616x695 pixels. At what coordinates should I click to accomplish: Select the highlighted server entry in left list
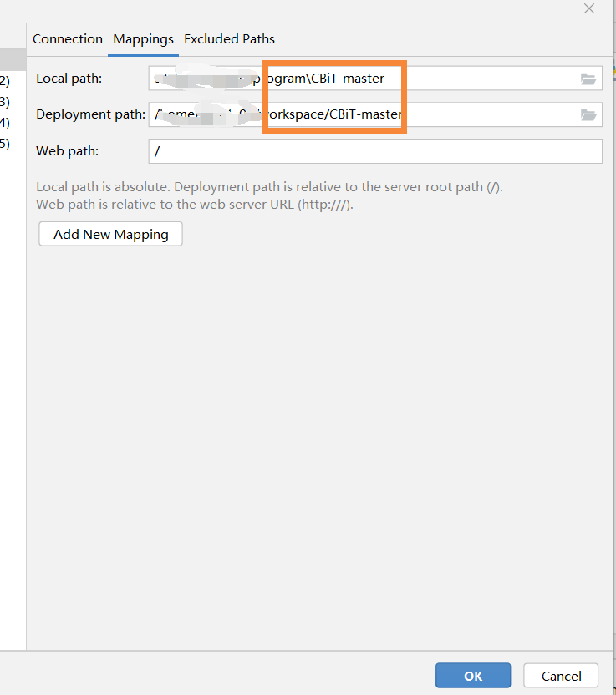coord(12,59)
